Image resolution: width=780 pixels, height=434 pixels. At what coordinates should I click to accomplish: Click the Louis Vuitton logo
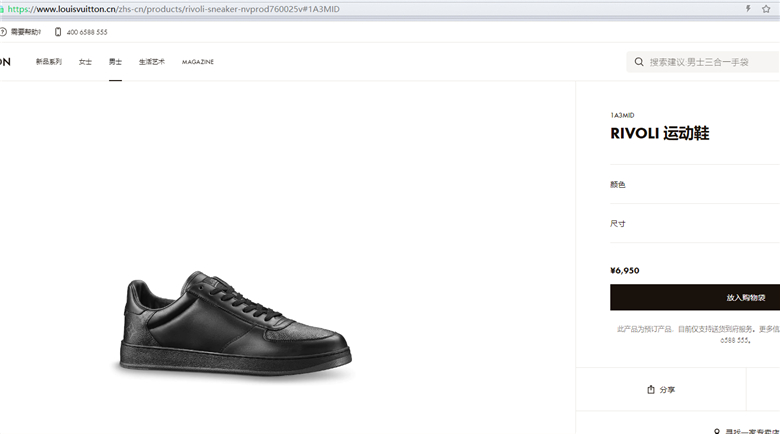pos(5,62)
